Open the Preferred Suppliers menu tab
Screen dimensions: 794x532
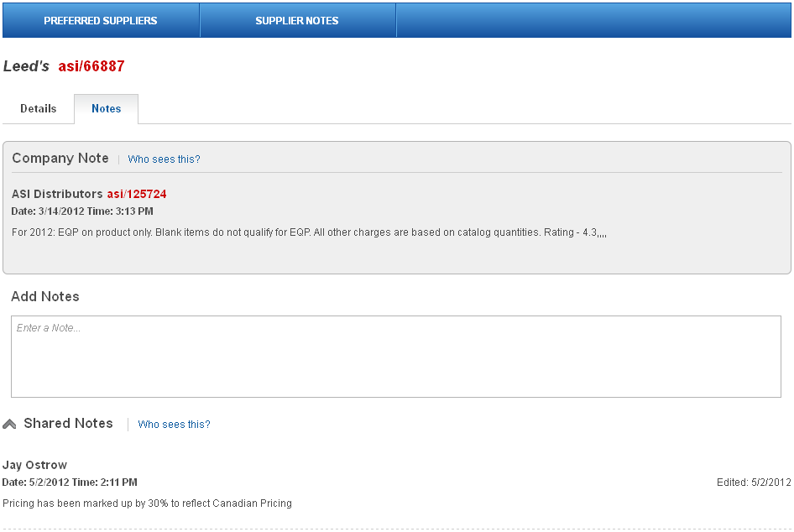tap(101, 21)
